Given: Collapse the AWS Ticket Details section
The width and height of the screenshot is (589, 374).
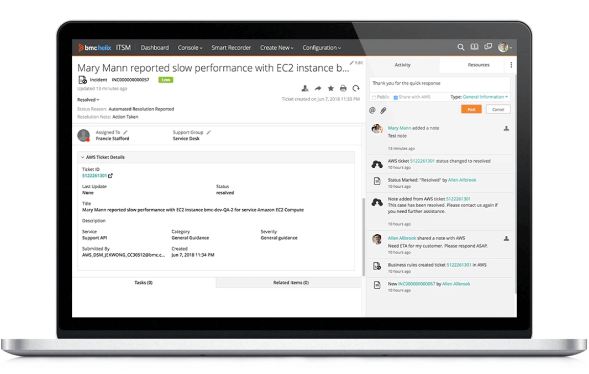Looking at the screenshot, I should tap(83, 157).
